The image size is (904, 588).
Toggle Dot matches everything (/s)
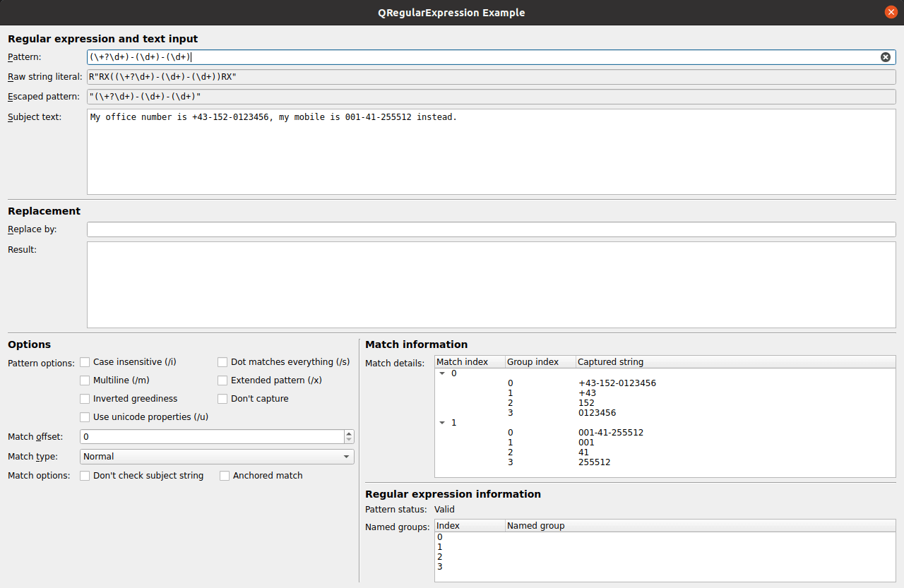pos(223,362)
